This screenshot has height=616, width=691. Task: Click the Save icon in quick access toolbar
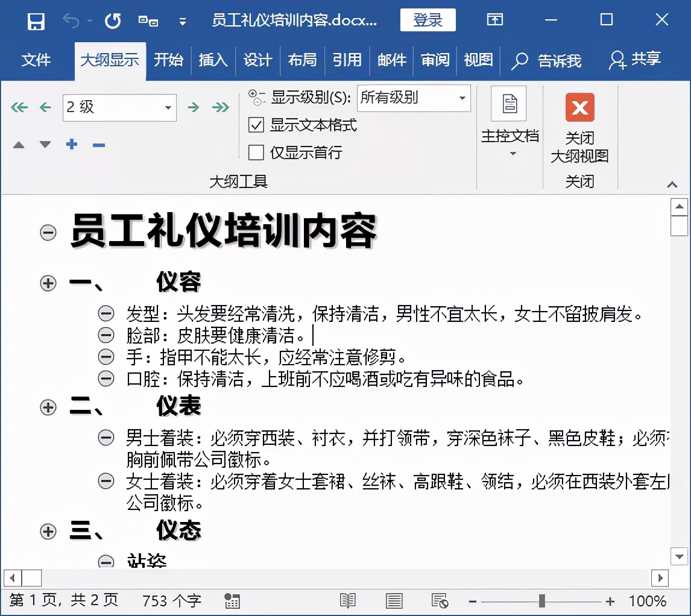pyautogui.click(x=36, y=20)
